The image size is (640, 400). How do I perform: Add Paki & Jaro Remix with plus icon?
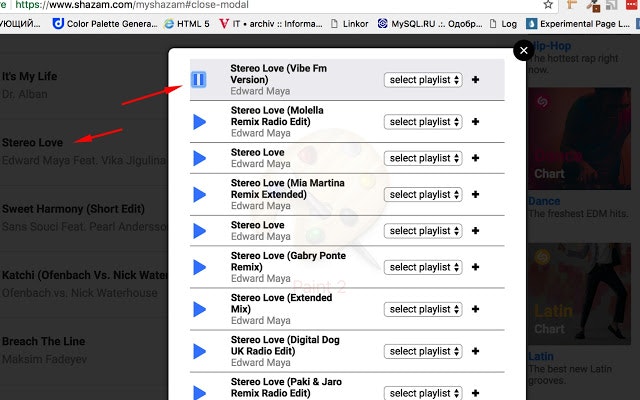(x=475, y=393)
